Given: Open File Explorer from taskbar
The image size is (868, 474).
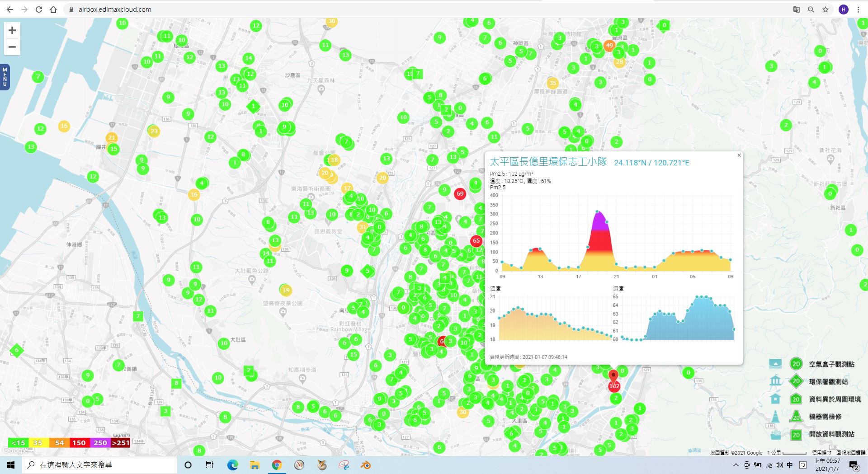Looking at the screenshot, I should click(255, 465).
